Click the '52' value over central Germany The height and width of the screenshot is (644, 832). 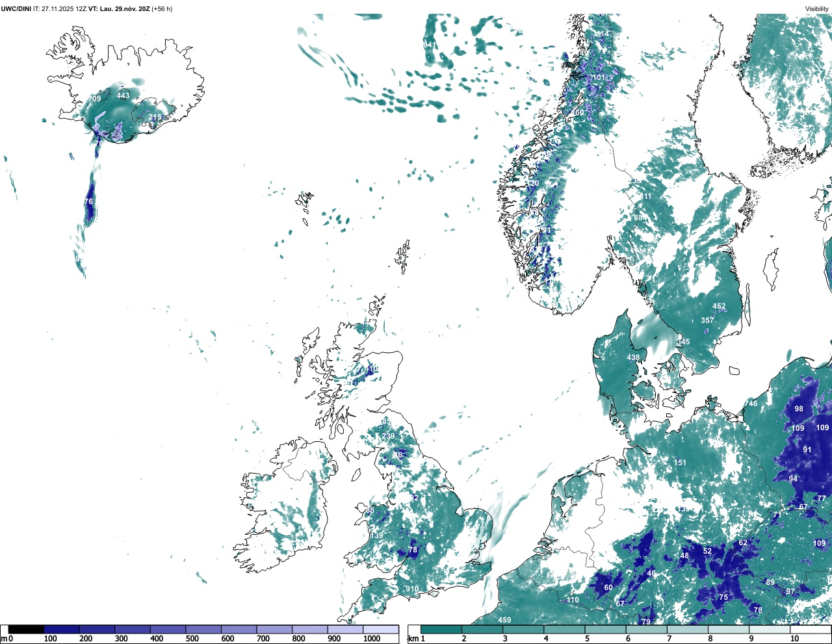click(707, 551)
